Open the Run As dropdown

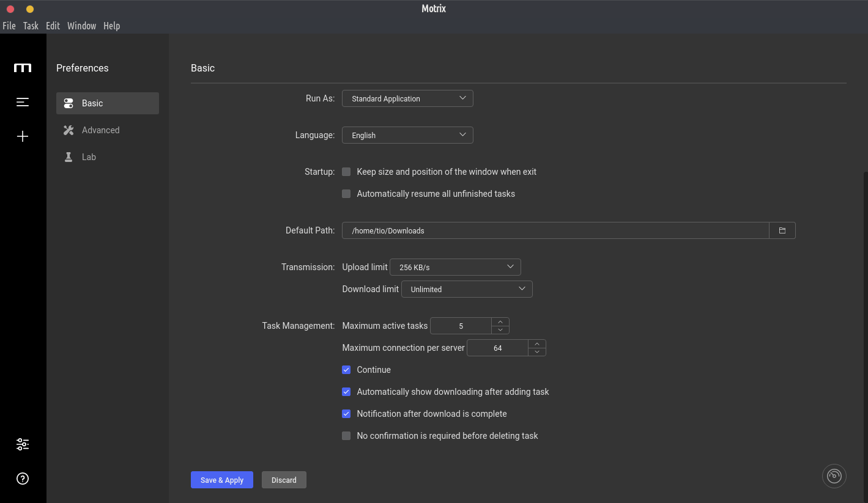click(x=407, y=98)
